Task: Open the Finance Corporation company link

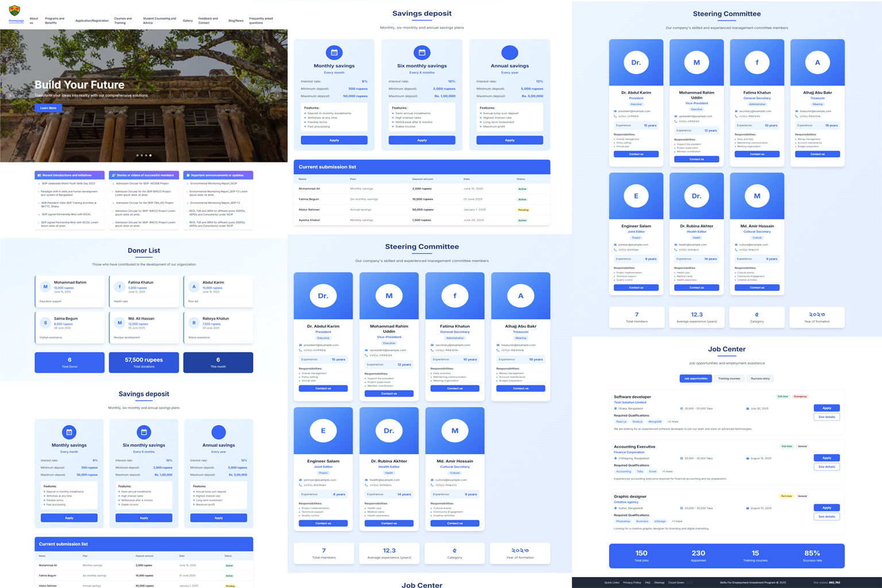Action: (x=629, y=452)
